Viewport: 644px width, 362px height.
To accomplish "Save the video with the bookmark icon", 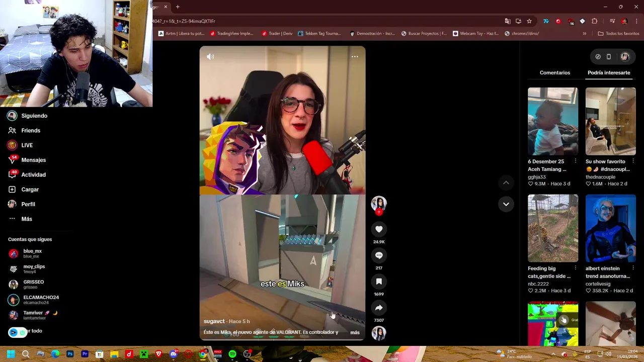I will click(379, 282).
